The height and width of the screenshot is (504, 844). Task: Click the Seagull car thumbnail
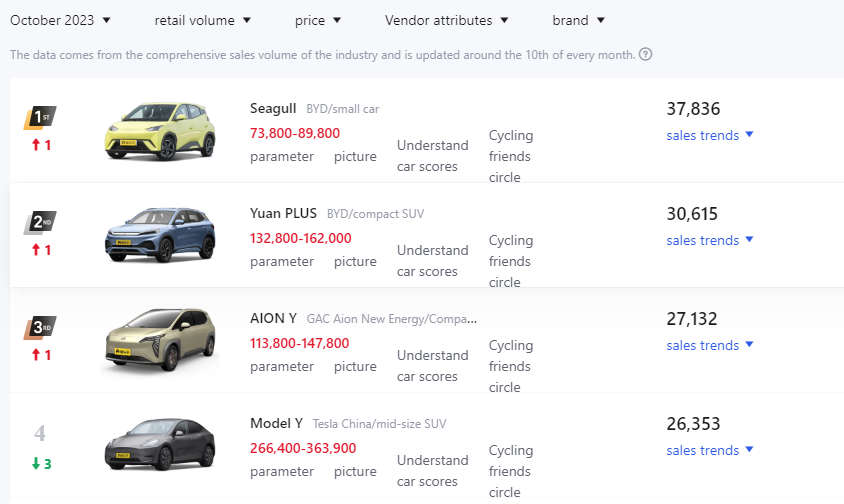tap(160, 131)
